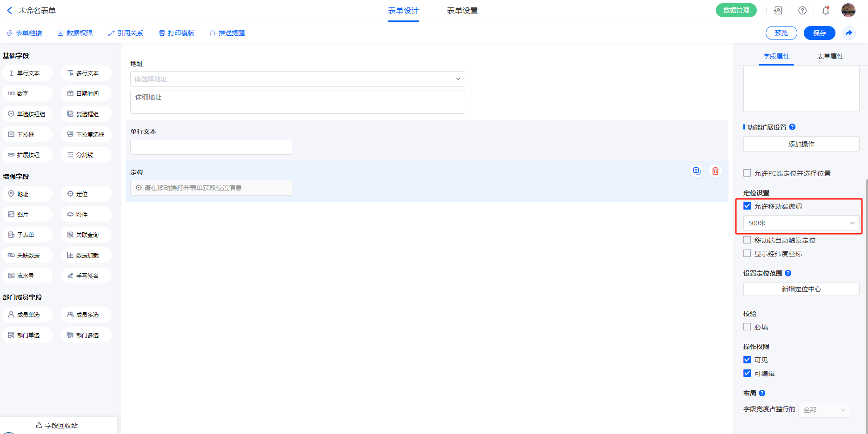The height and width of the screenshot is (434, 868).
Task: Click the red delete field trash icon
Action: tap(715, 171)
